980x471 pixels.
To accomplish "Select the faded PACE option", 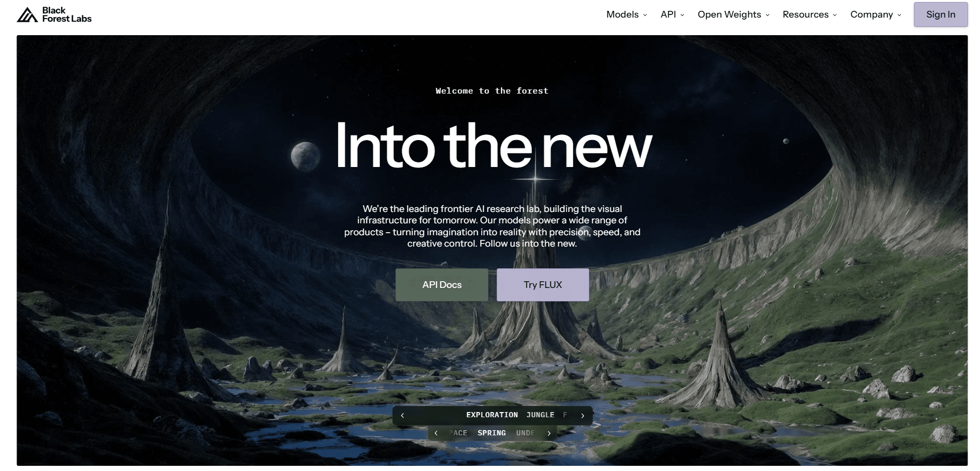I will coord(458,433).
